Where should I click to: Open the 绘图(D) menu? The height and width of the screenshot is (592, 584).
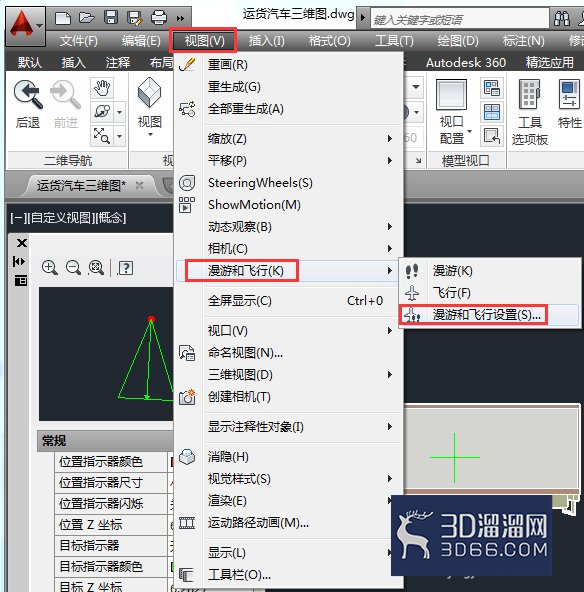coord(458,40)
